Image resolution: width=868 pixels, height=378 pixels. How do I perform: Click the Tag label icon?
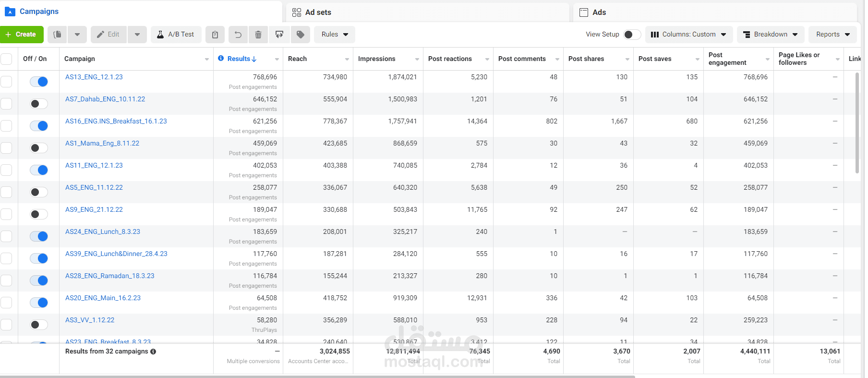(301, 35)
